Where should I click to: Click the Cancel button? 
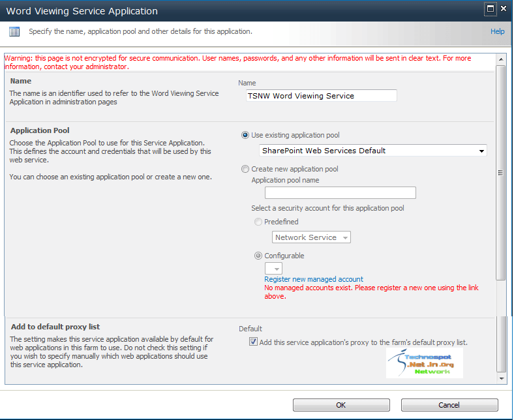tap(449, 405)
